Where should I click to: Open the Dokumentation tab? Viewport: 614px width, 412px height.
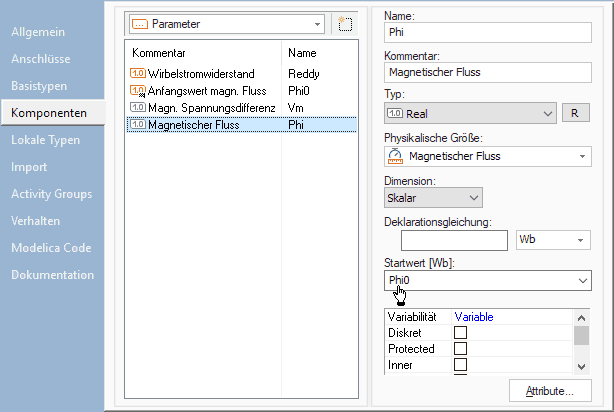coord(52,275)
